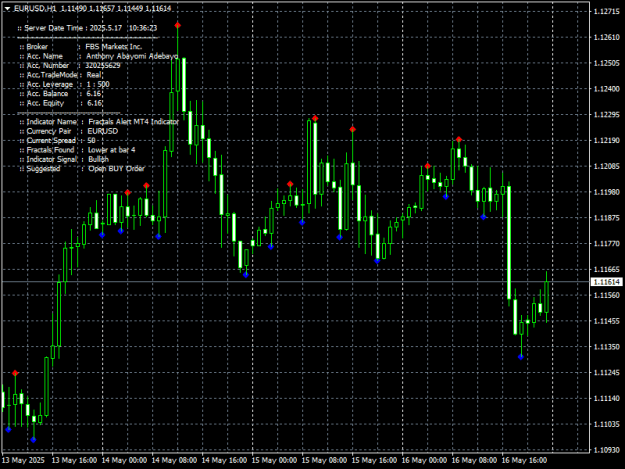Viewport: 625px width, 469px height.
Task: Click the 14 May 08:00 time axis label
Action: point(175,460)
